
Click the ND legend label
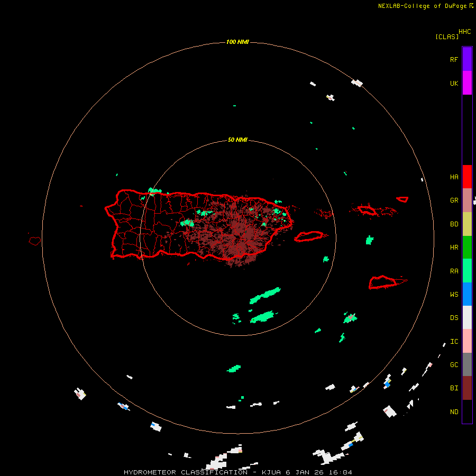pyautogui.click(x=454, y=412)
